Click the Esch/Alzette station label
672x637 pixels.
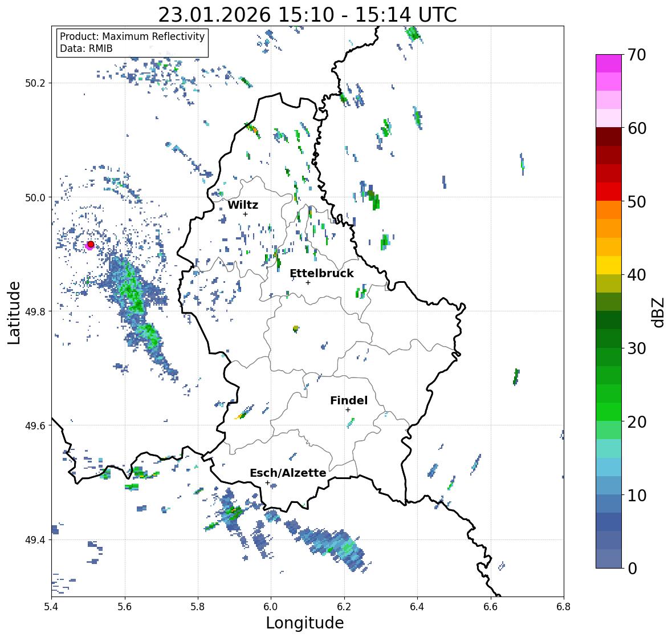click(x=288, y=473)
